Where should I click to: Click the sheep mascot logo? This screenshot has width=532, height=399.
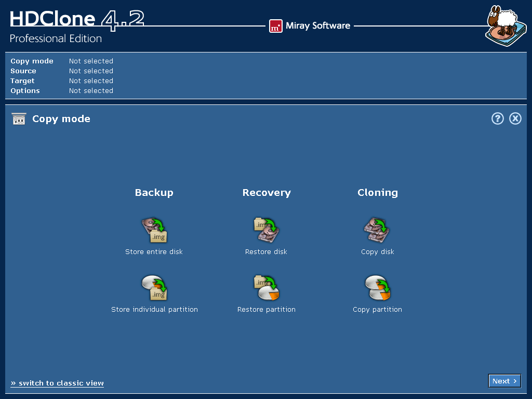click(x=505, y=25)
